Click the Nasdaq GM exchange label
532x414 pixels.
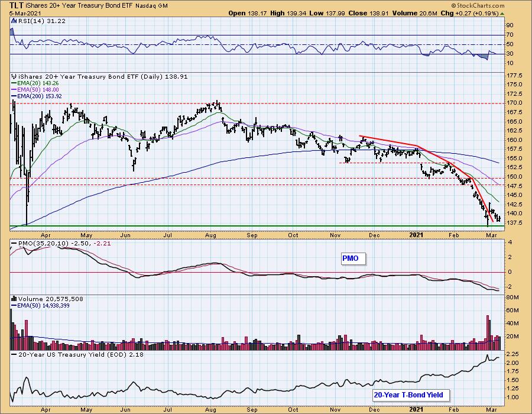coord(151,6)
